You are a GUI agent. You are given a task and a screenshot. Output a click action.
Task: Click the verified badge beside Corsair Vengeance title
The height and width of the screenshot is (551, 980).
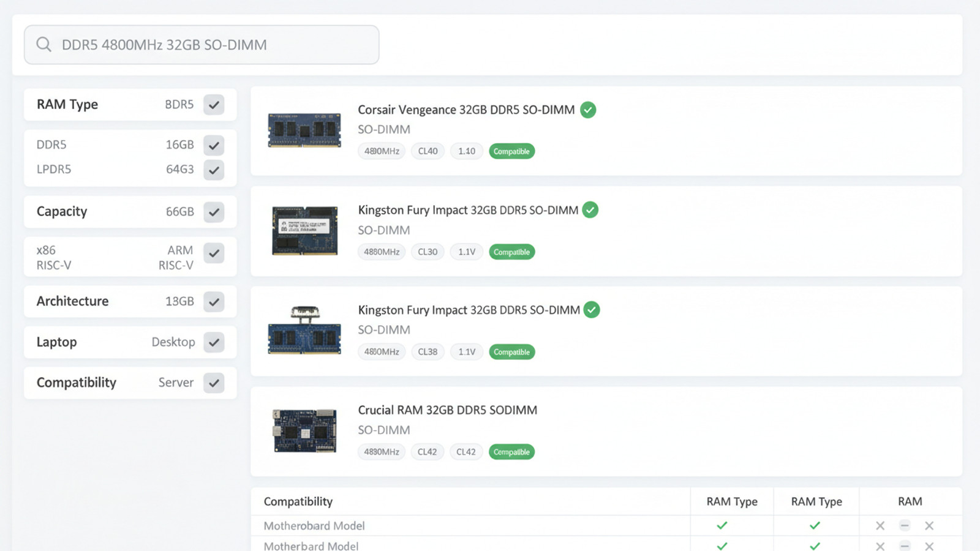pyautogui.click(x=588, y=110)
